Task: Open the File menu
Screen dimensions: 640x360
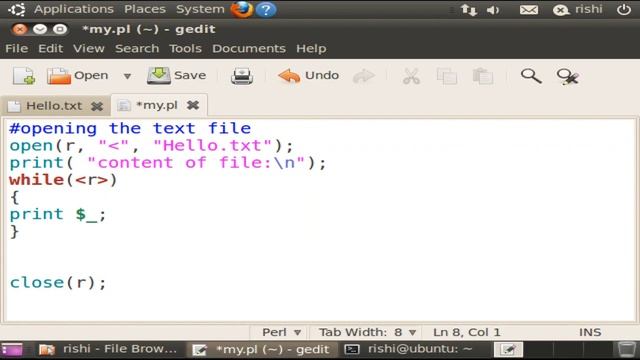Action: pos(17,49)
